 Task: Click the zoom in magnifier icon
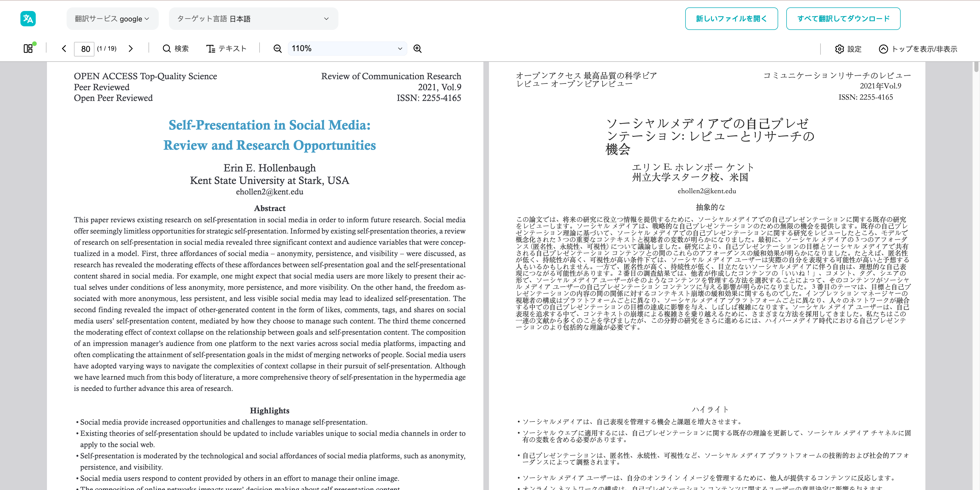417,49
